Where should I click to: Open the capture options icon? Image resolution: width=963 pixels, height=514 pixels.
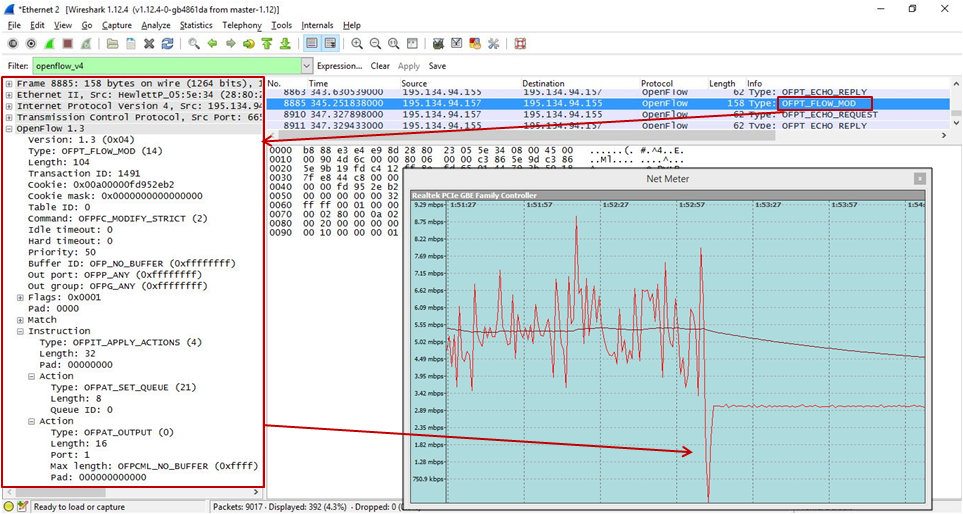(x=30, y=44)
